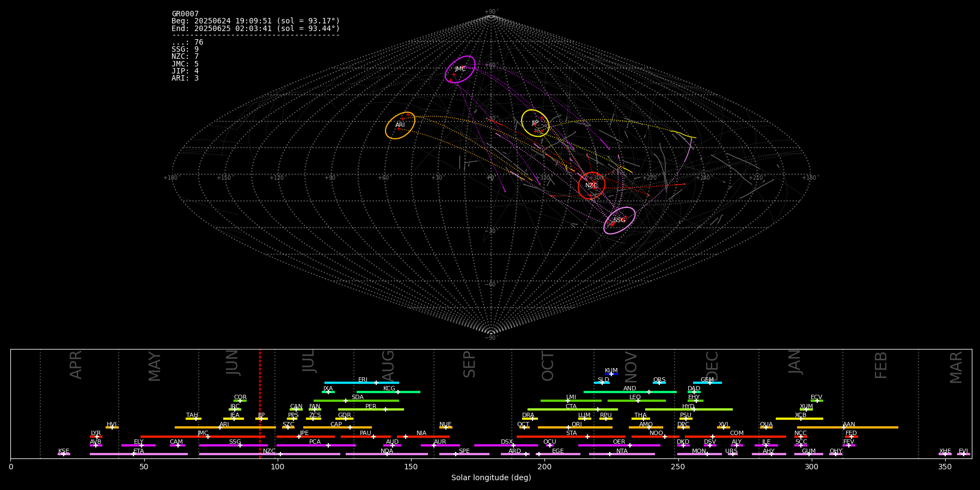Click the JPE shower bar
This screenshot has width=980, height=490.
pos(305,437)
